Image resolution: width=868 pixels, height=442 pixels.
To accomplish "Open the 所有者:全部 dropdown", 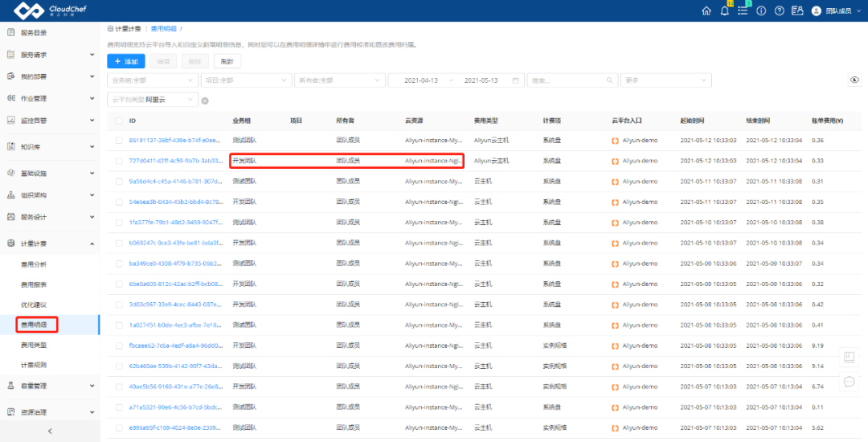I will [339, 80].
